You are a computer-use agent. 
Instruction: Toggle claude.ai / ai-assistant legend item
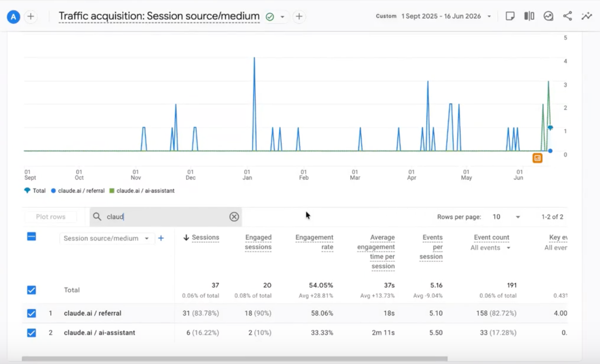click(142, 191)
